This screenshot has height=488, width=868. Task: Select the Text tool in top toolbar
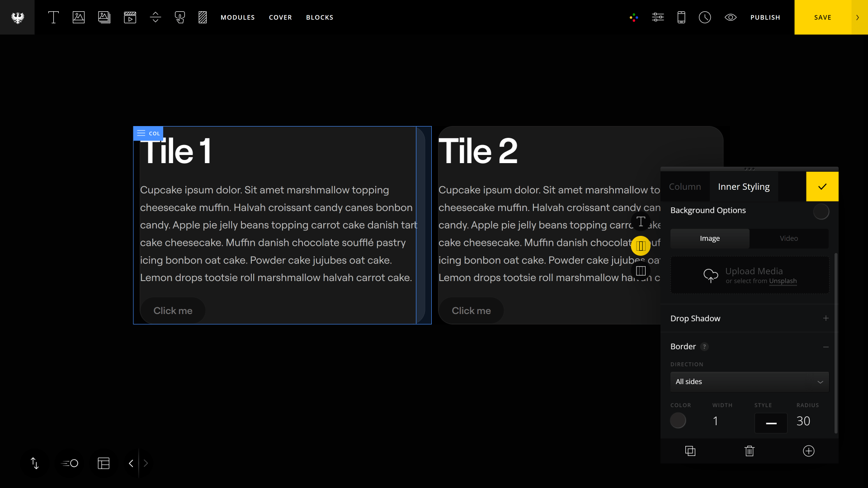[53, 17]
